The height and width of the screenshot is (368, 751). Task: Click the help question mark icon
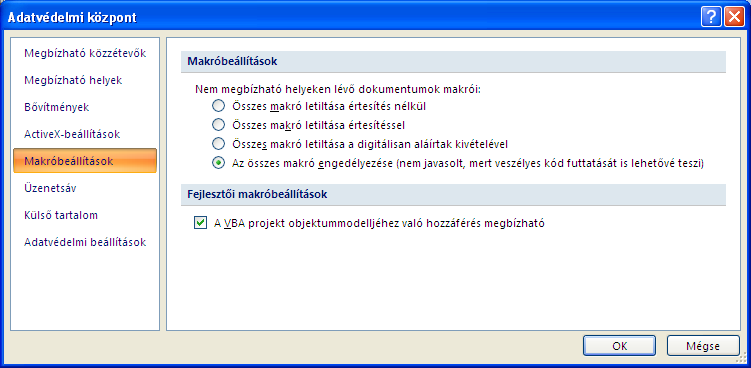pos(711,18)
